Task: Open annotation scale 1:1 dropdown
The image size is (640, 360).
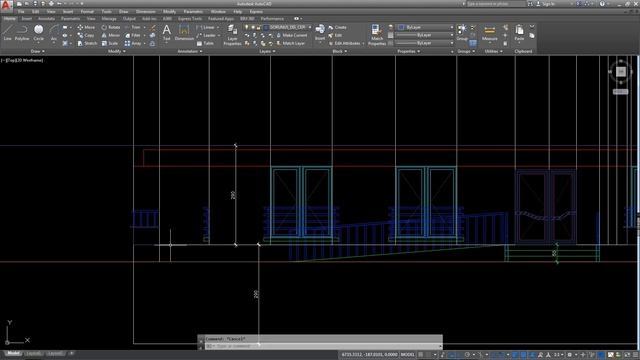Action: 558,355
